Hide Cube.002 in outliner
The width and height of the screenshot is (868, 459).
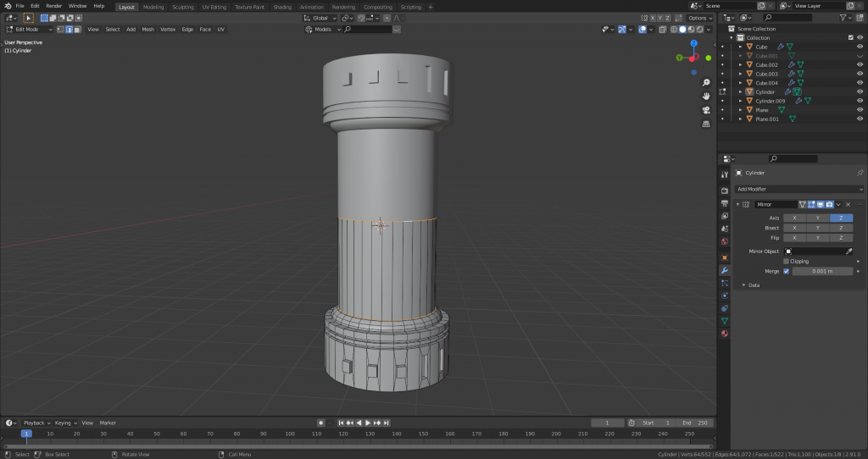click(x=860, y=64)
